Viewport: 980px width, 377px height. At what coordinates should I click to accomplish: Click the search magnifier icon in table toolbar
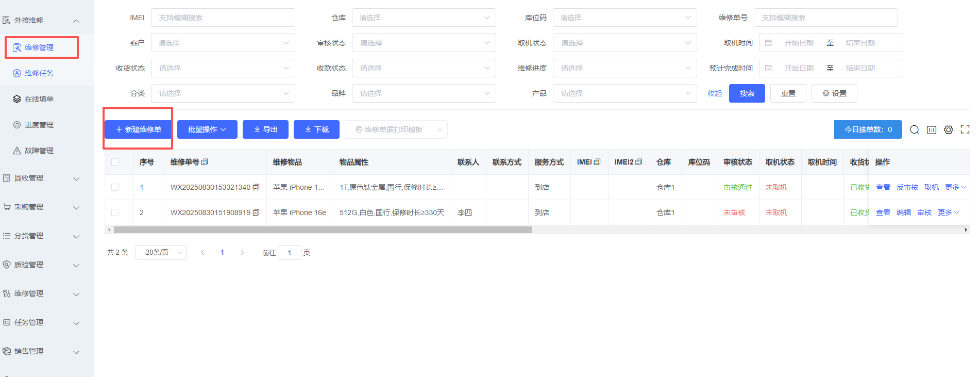[914, 130]
